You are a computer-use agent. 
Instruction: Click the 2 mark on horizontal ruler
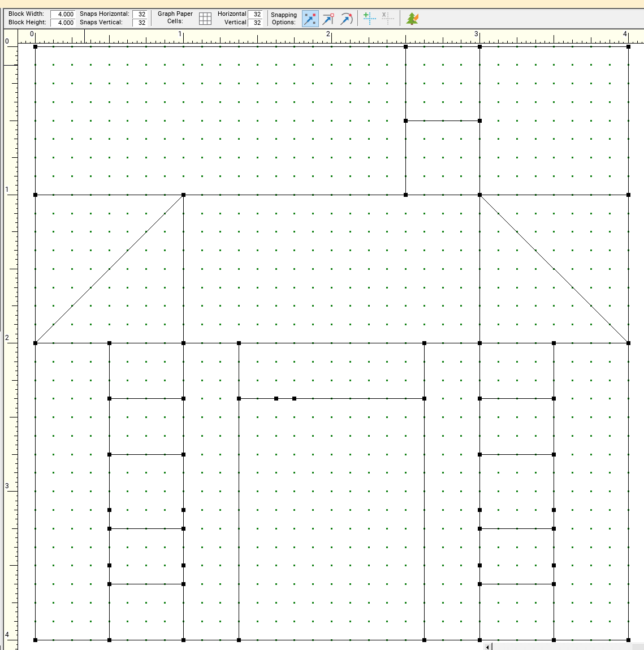pos(329,35)
